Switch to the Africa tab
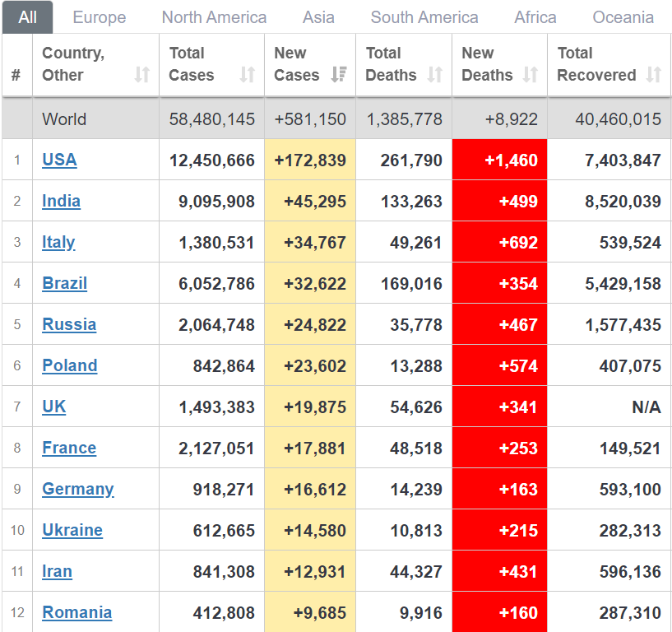Screen dimensions: 672x632 tap(535, 17)
